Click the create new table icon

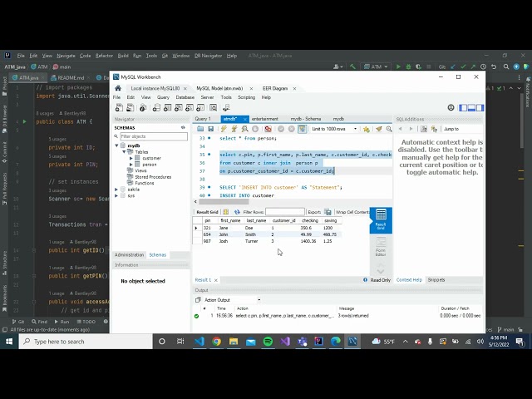[168, 108]
